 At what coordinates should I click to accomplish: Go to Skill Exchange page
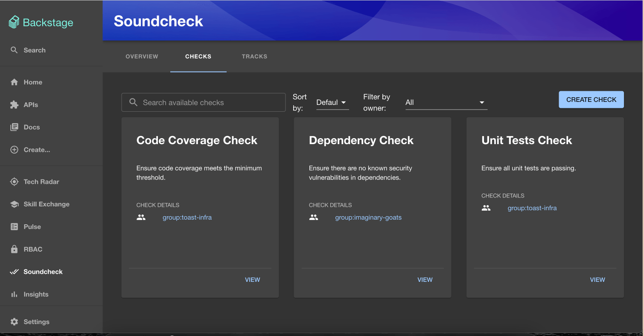tap(51, 204)
